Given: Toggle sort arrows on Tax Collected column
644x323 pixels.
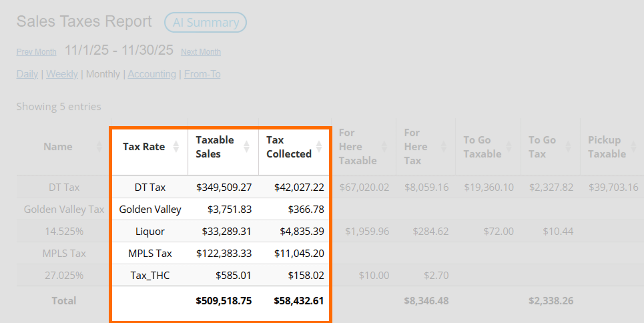Looking at the screenshot, I should (x=319, y=147).
